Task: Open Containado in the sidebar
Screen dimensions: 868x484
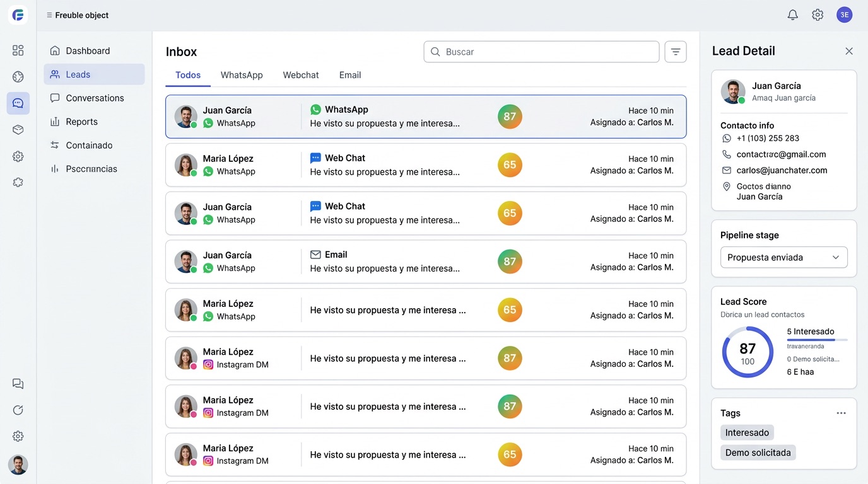Action: click(x=94, y=146)
